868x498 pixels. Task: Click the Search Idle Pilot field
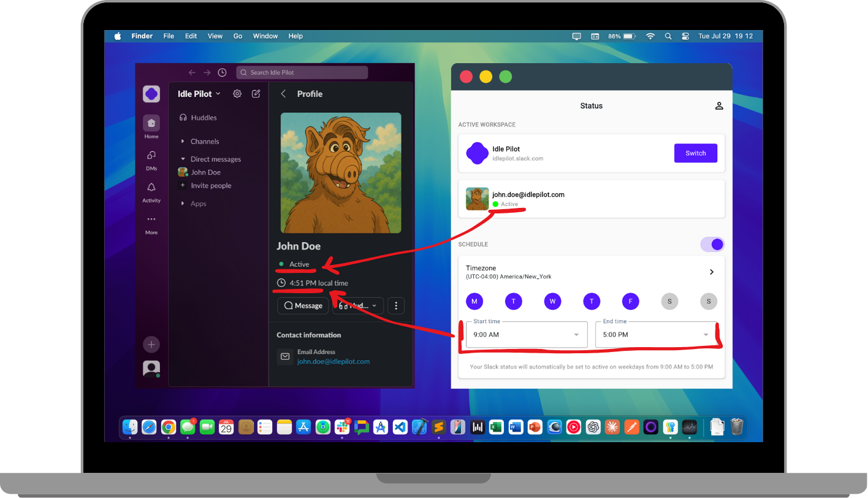point(302,72)
